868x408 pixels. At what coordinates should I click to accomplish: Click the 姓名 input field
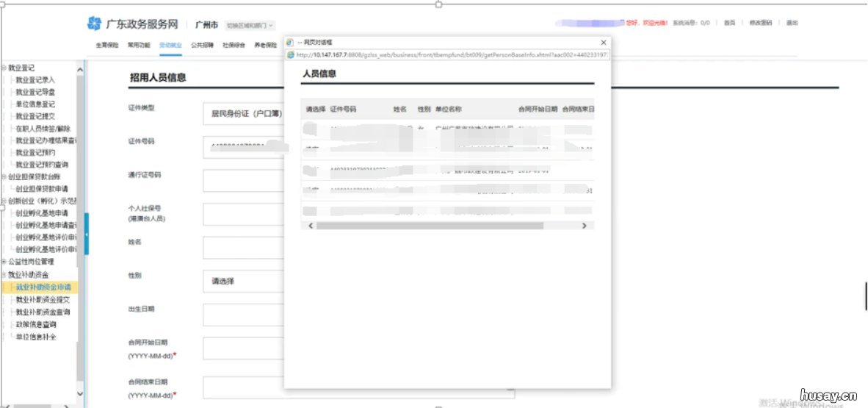243,248
